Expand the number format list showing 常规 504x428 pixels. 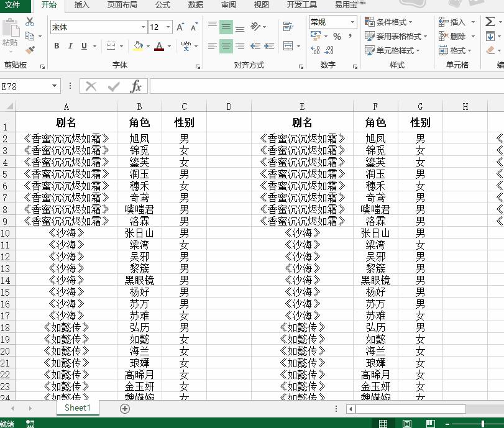click(x=351, y=22)
